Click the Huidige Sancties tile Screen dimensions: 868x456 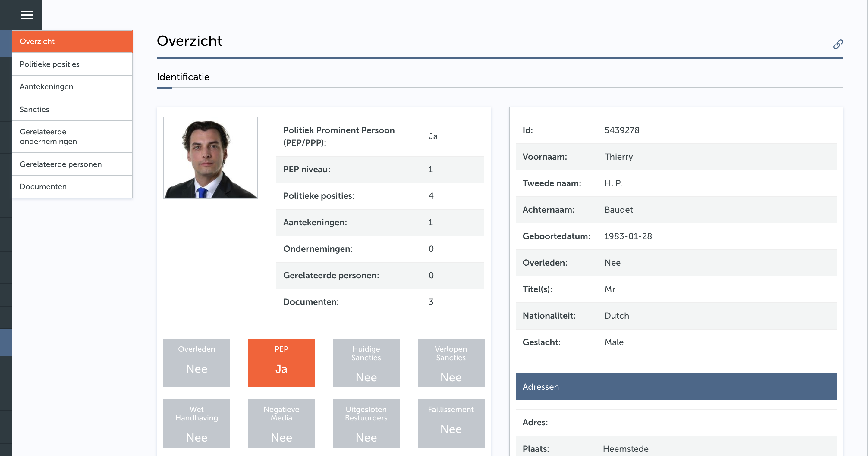pos(366,363)
